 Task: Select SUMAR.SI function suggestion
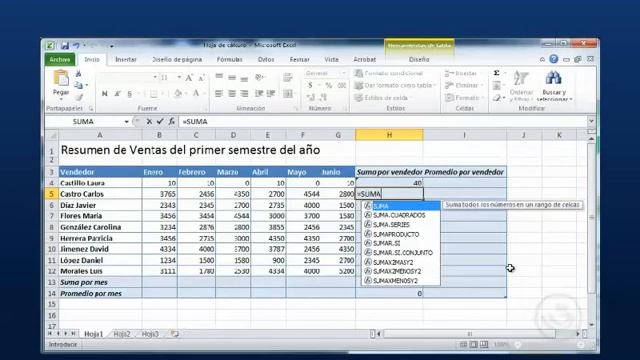coord(401,244)
